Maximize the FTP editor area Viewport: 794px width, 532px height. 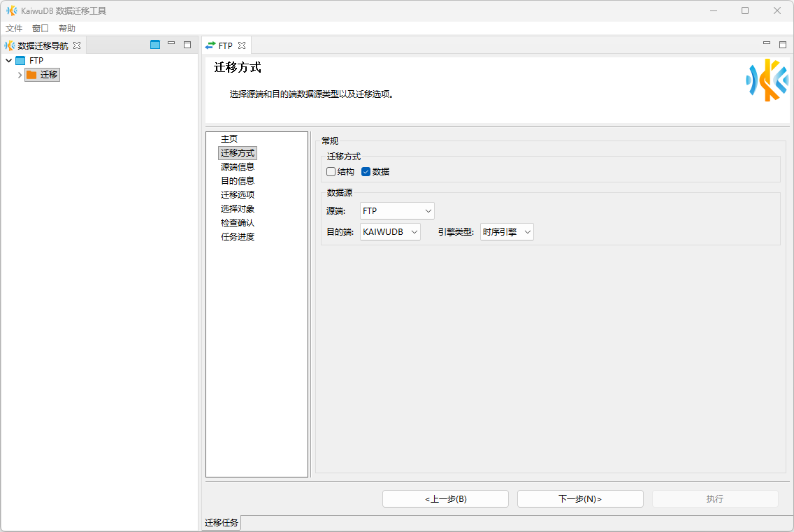coord(783,45)
